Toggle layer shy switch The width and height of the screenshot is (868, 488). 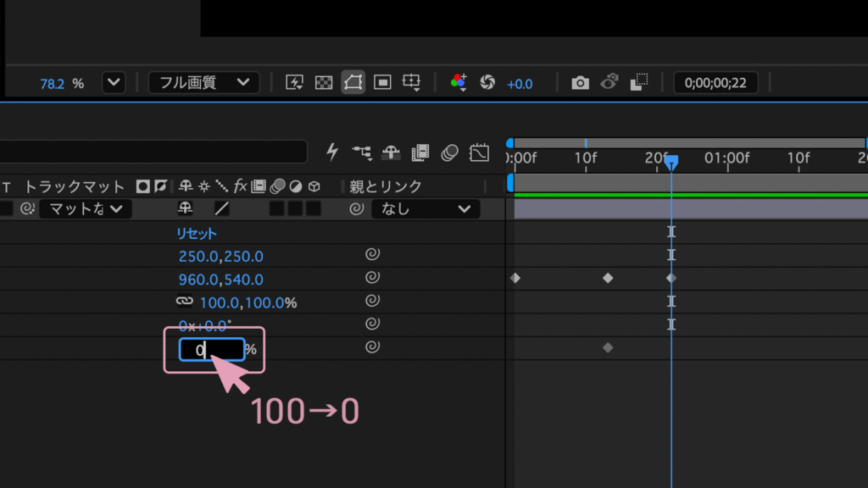[185, 208]
